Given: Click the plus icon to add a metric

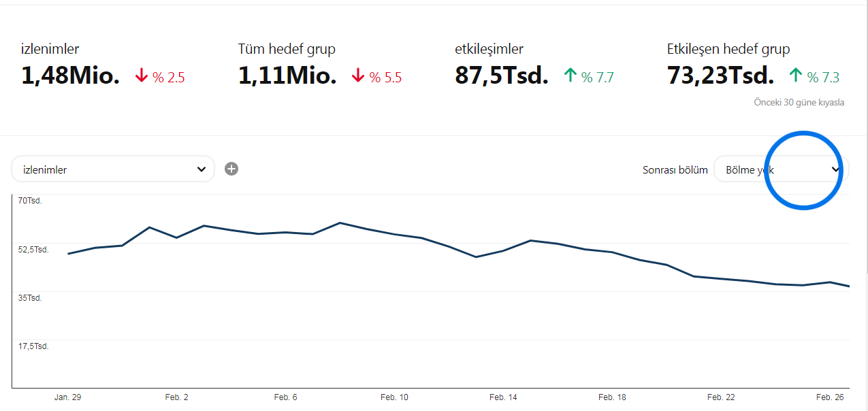Looking at the screenshot, I should point(231,169).
